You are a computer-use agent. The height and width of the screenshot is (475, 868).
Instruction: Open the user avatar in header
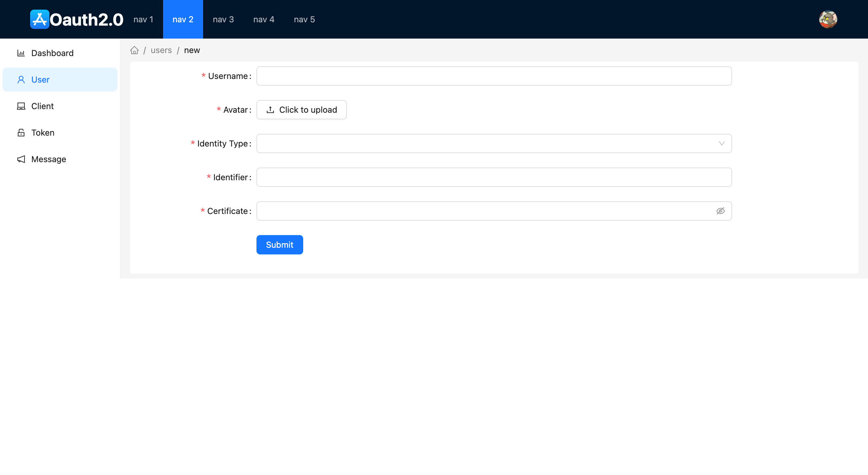pyautogui.click(x=828, y=19)
